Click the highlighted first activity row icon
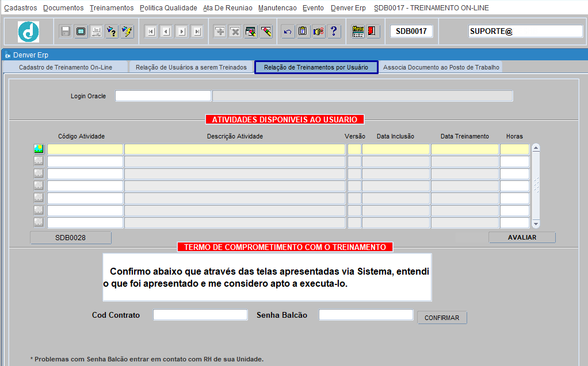The width and height of the screenshot is (588, 366). coord(39,149)
